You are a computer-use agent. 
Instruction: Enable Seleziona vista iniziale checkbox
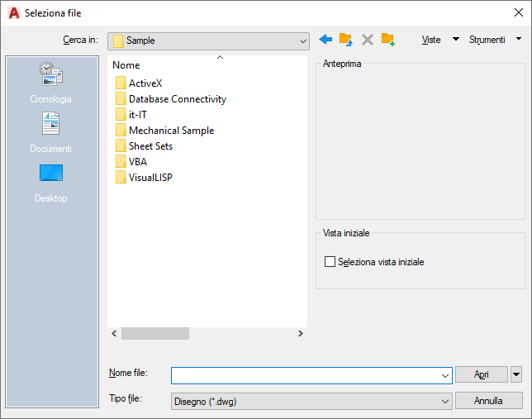pyautogui.click(x=330, y=262)
